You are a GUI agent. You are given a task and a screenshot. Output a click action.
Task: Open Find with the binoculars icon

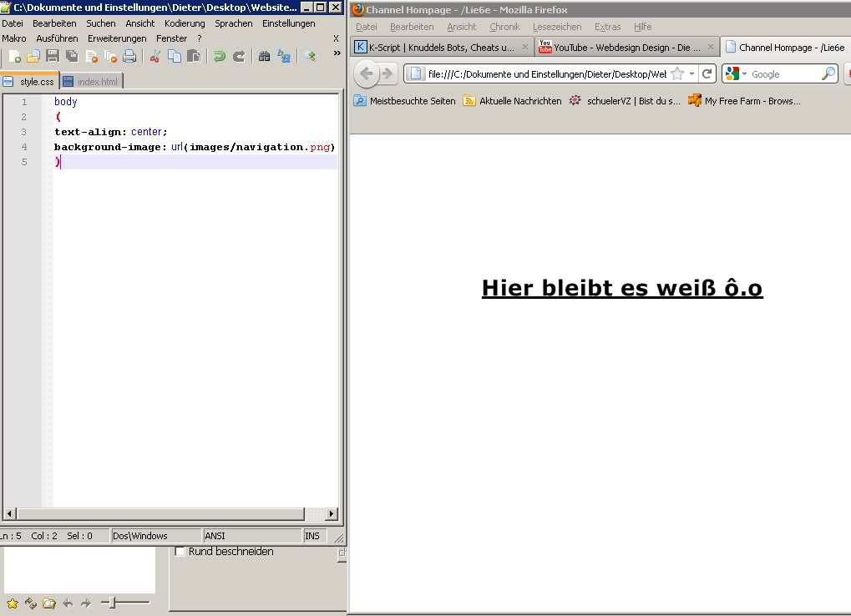264,57
